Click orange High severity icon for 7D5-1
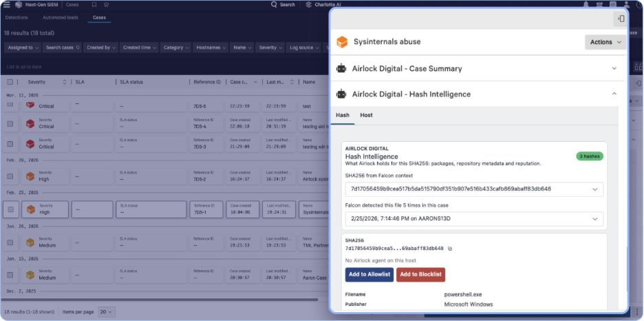This screenshot has width=644, height=321. tap(31, 209)
